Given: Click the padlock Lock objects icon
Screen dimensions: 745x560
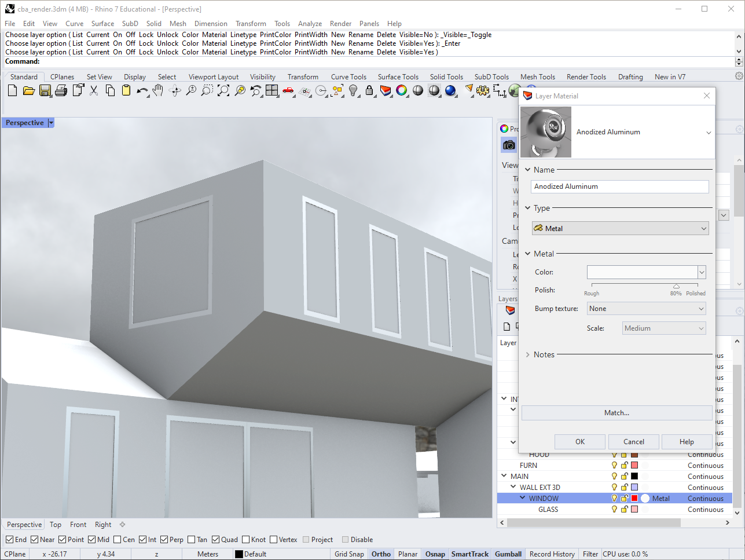Looking at the screenshot, I should (x=369, y=90).
